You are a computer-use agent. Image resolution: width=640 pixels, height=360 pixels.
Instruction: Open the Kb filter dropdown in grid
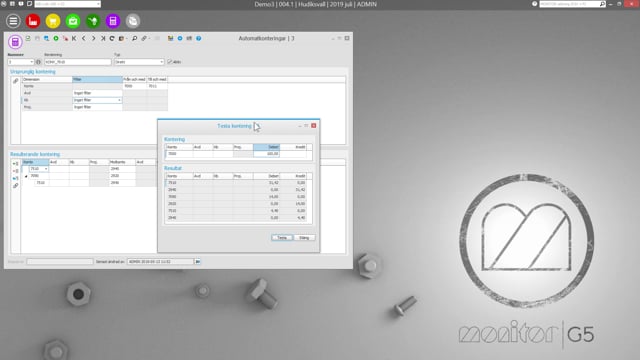click(x=119, y=100)
